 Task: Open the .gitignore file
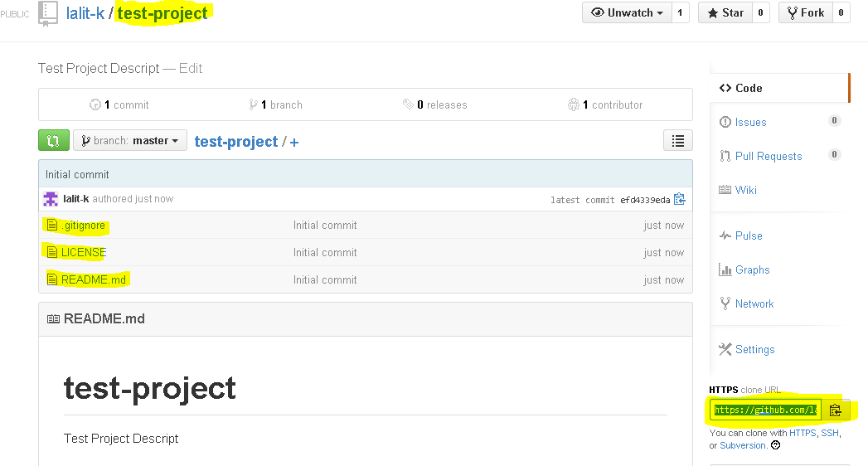point(82,225)
